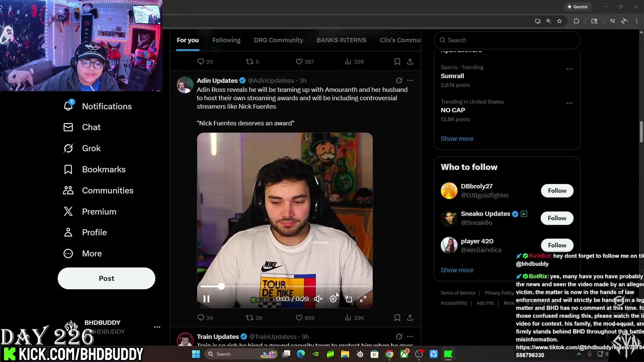Image resolution: width=644 pixels, height=362 pixels.
Task: Click the Post button
Action: tap(106, 279)
